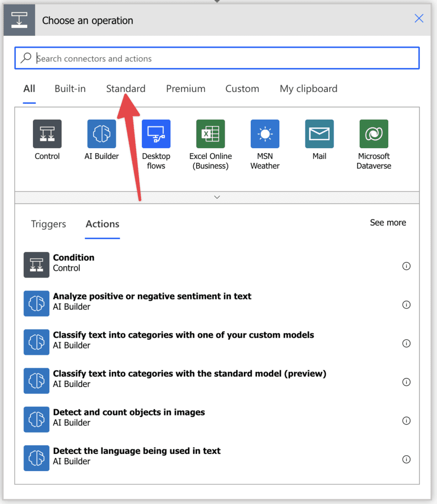Image resolution: width=437 pixels, height=504 pixels.
Task: Select the Custom tab
Action: (x=242, y=89)
